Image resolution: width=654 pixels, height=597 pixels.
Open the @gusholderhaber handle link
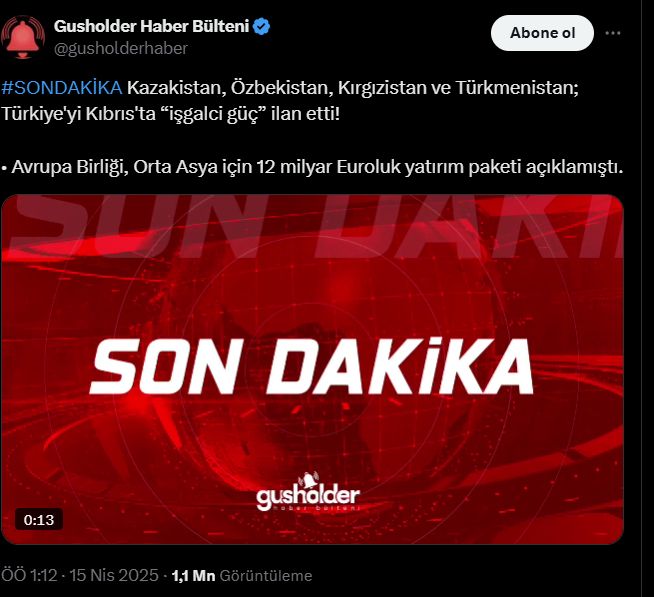(121, 48)
